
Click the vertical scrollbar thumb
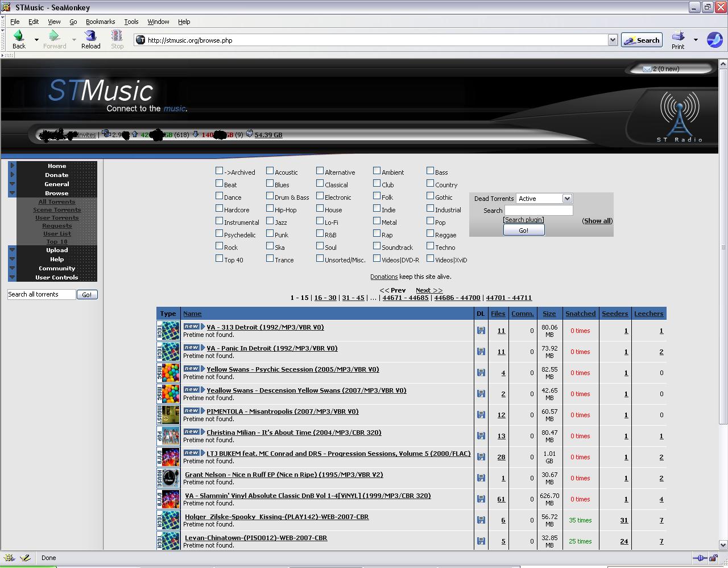(723, 247)
